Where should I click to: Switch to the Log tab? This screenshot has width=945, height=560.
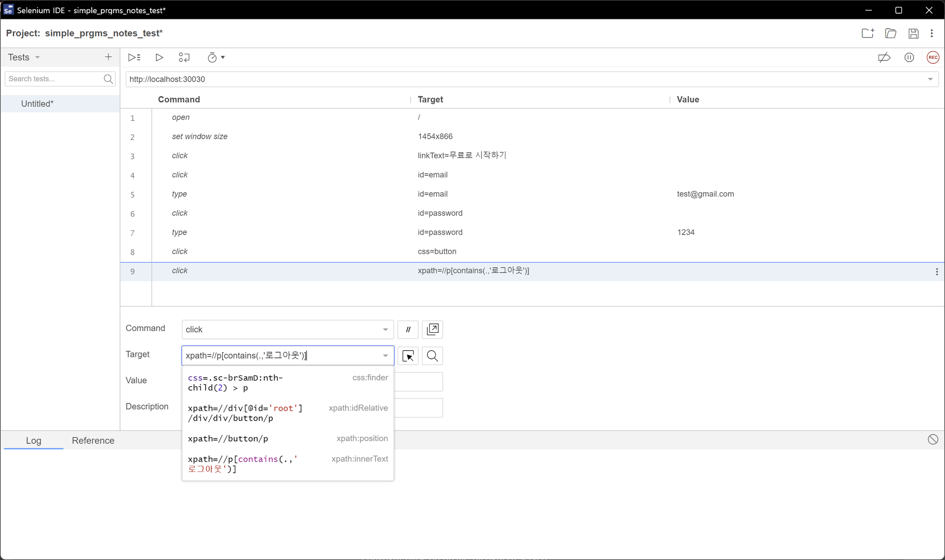point(34,441)
